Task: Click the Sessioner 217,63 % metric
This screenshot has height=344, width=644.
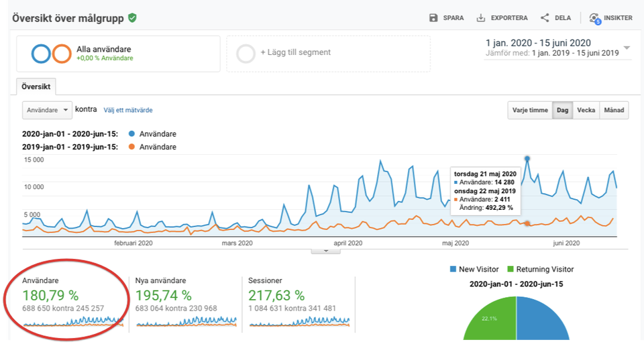Action: pos(276,295)
